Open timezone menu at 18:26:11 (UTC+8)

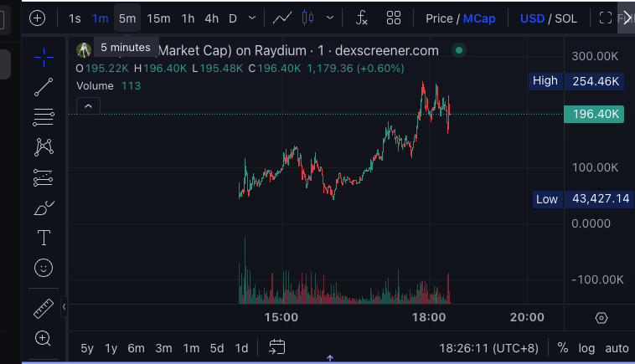(488, 348)
